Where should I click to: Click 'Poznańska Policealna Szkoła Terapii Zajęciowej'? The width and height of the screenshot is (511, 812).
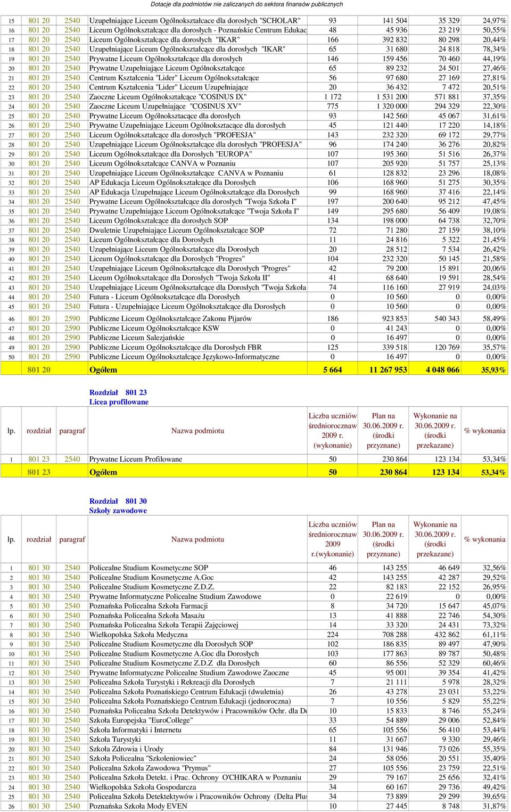164,625
